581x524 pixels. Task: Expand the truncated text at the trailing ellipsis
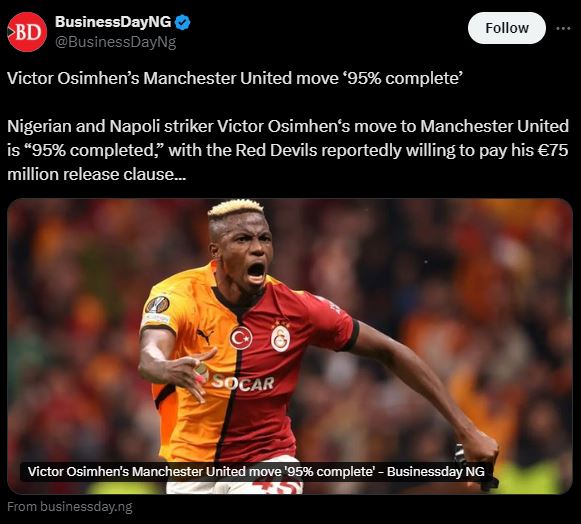click(x=180, y=175)
